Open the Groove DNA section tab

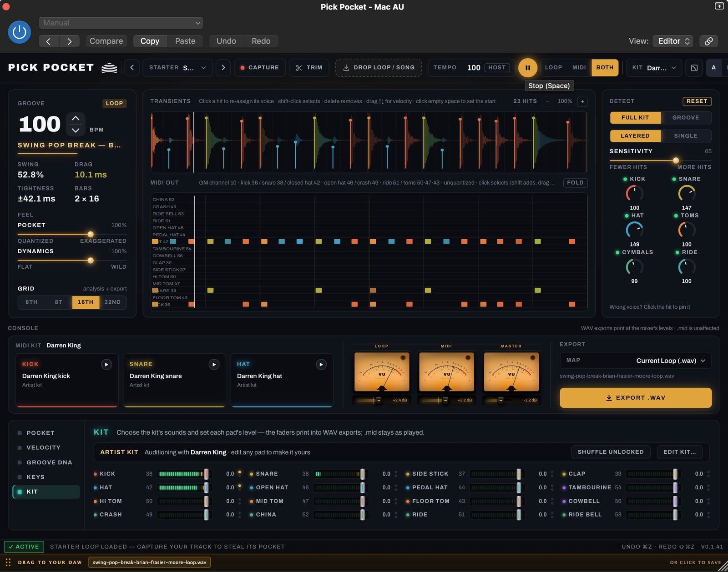pos(45,462)
